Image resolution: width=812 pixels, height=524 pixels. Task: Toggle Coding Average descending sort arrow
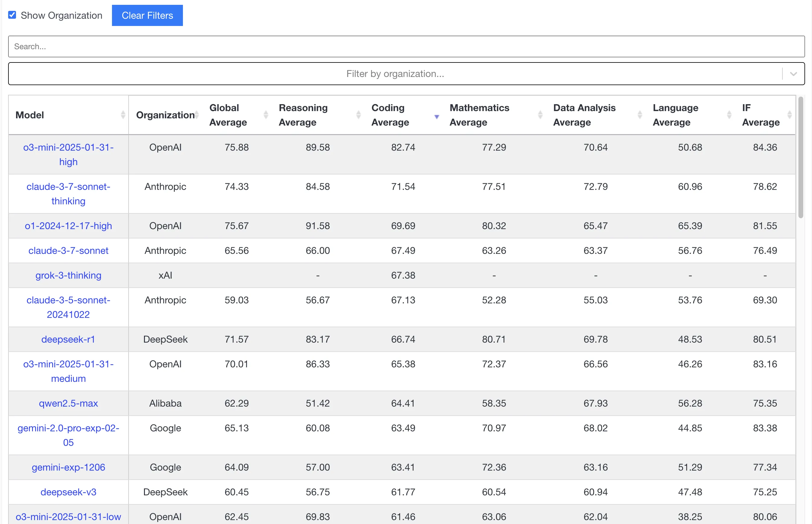(x=437, y=117)
